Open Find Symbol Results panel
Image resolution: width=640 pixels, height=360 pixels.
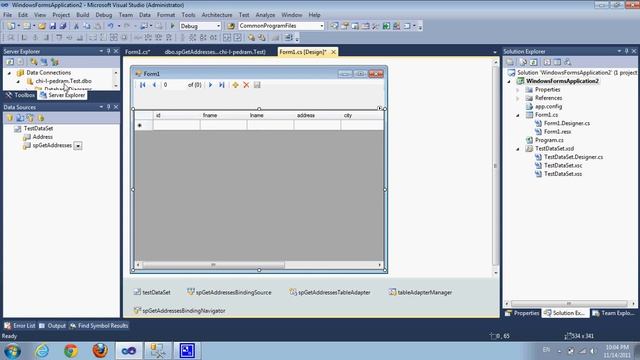(99, 326)
